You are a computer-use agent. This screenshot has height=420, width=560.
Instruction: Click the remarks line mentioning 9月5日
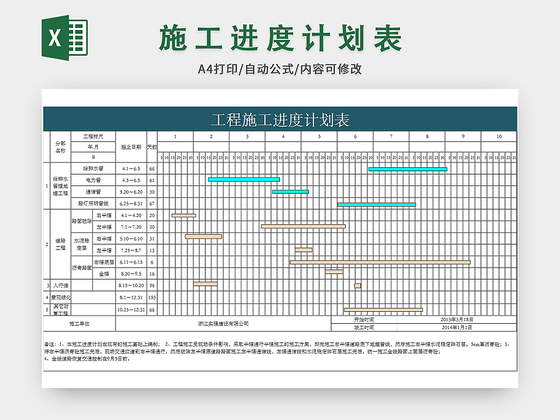tap(87, 359)
